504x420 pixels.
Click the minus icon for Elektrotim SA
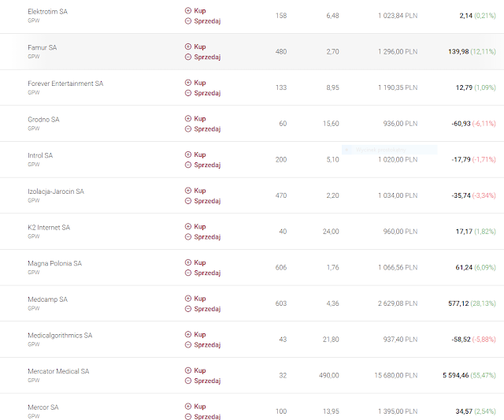click(188, 21)
